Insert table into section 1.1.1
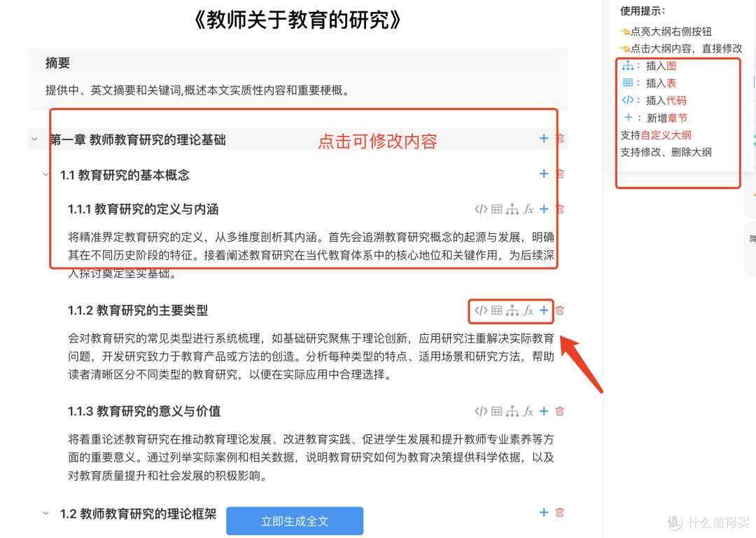The image size is (756, 538). click(496, 209)
